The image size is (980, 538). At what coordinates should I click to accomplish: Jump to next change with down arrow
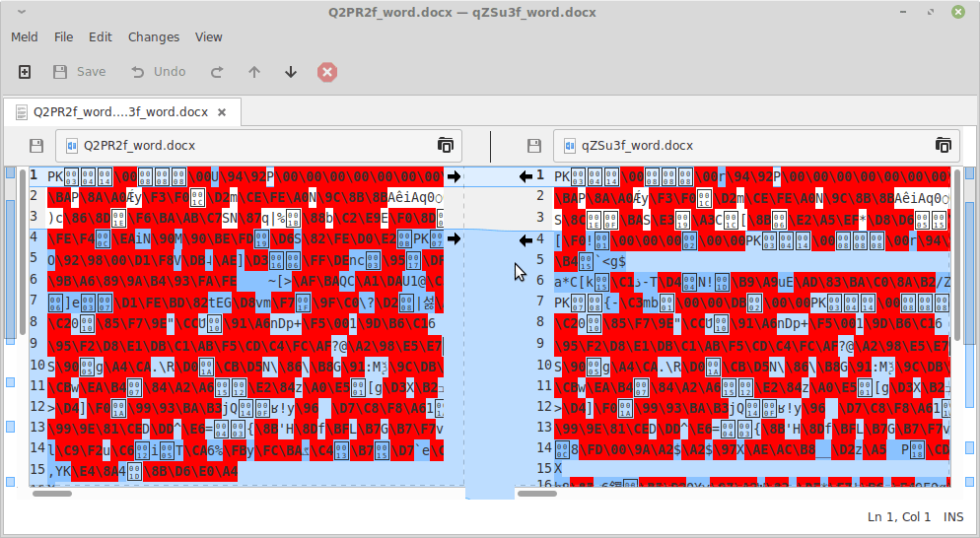(x=291, y=72)
